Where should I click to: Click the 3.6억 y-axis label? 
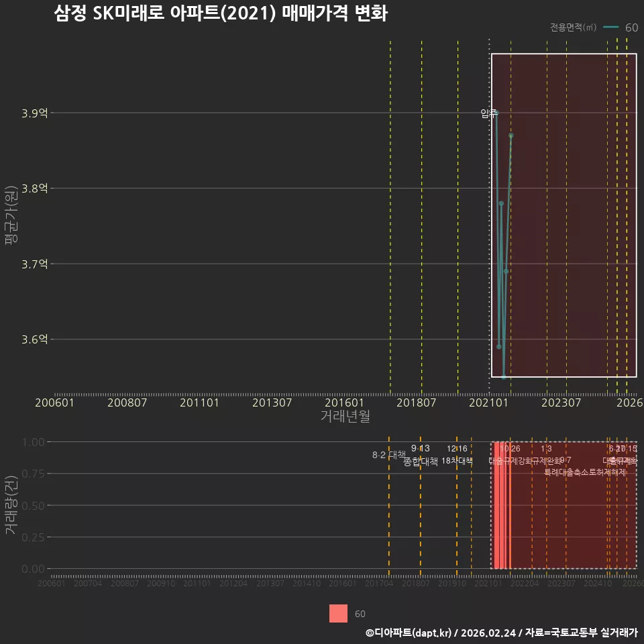(34, 339)
